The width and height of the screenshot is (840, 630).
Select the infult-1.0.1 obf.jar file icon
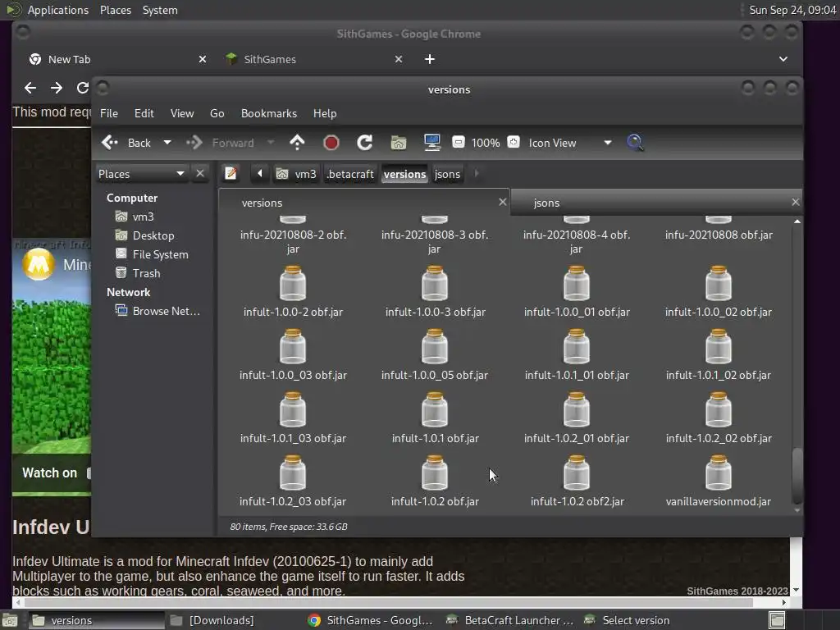(435, 409)
